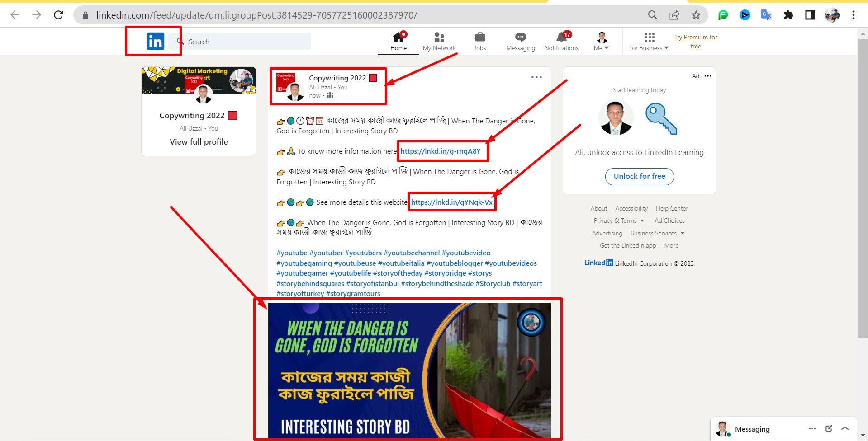Open the post's three-dot options menu
Image resolution: width=868 pixels, height=441 pixels.
click(x=536, y=77)
